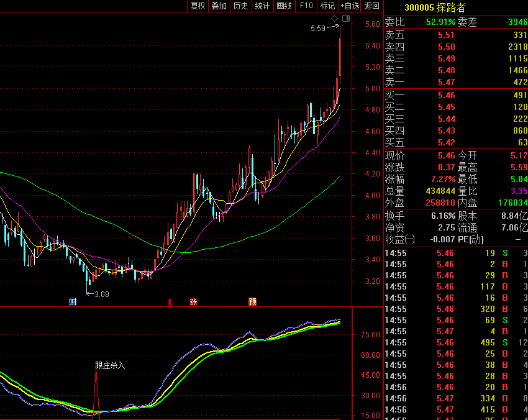Click 涨幅 value 7.27%
The height and width of the screenshot is (420, 528).
click(x=443, y=179)
